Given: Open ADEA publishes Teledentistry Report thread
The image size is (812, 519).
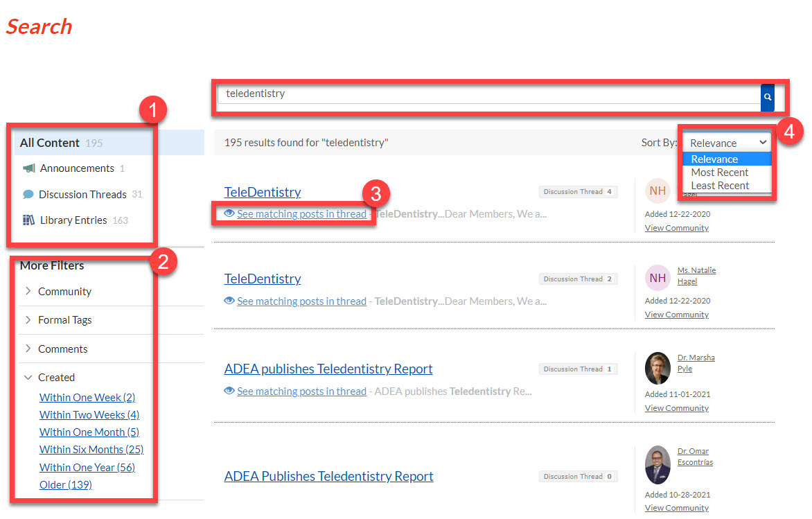Looking at the screenshot, I should tap(328, 369).
